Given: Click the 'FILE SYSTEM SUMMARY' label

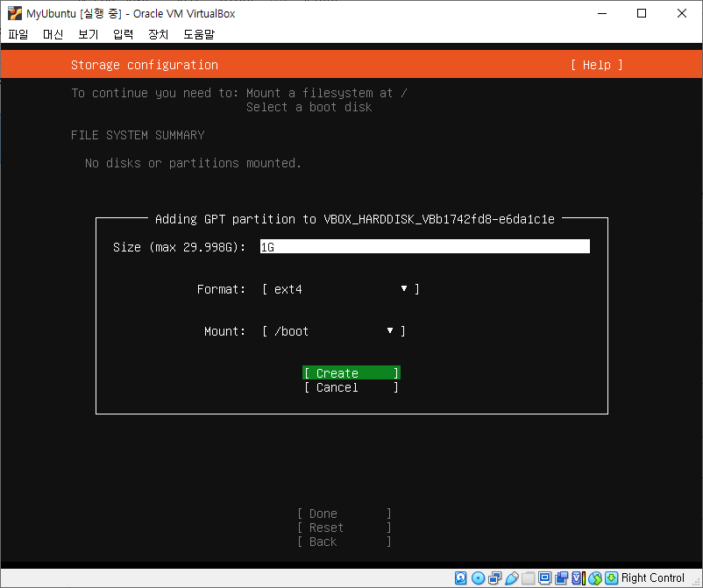Looking at the screenshot, I should [x=138, y=135].
